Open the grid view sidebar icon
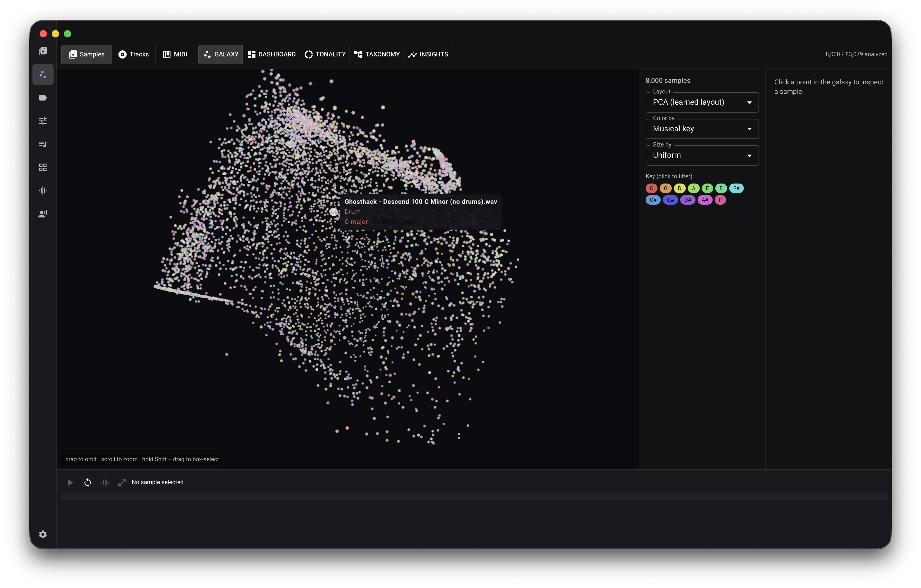Viewport: 921px width, 588px height. [x=43, y=167]
